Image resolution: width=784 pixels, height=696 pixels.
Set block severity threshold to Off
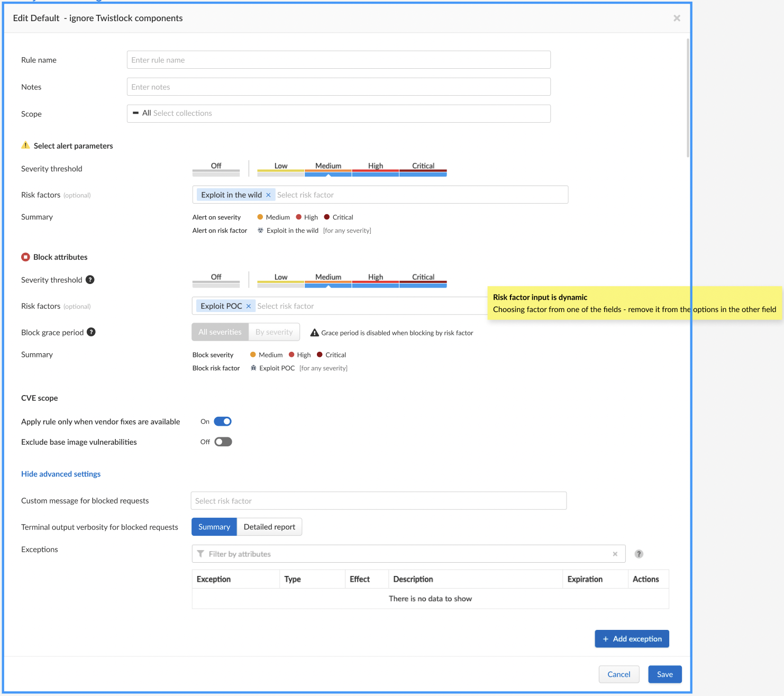[x=216, y=280]
